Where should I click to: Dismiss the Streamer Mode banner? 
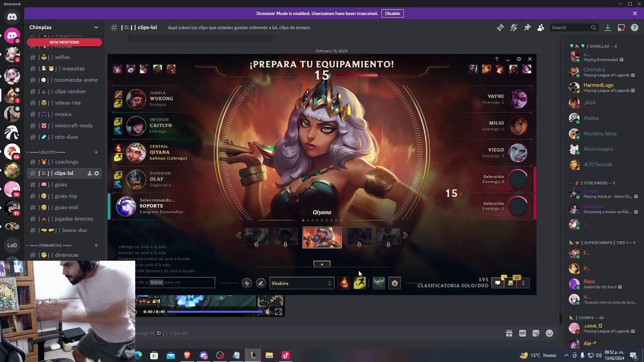[635, 14]
